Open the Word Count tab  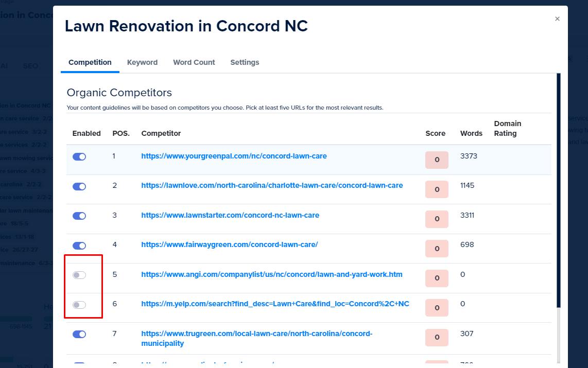point(194,62)
